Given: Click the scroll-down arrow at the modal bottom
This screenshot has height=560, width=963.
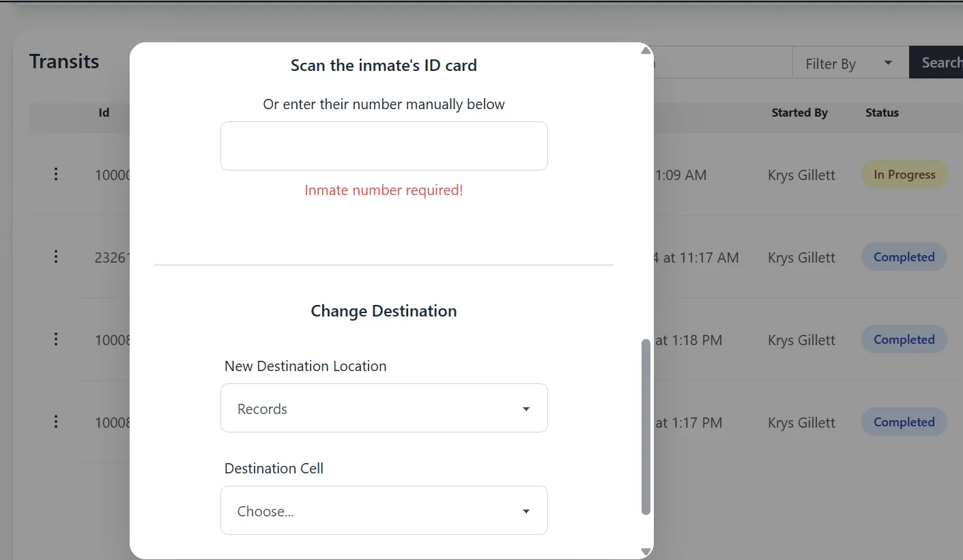Looking at the screenshot, I should (645, 551).
